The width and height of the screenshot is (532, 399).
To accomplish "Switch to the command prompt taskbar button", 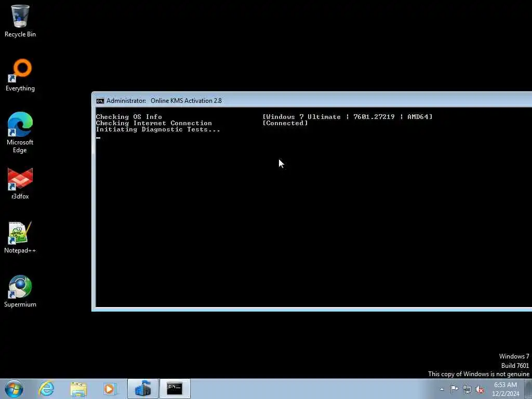I will click(x=175, y=389).
